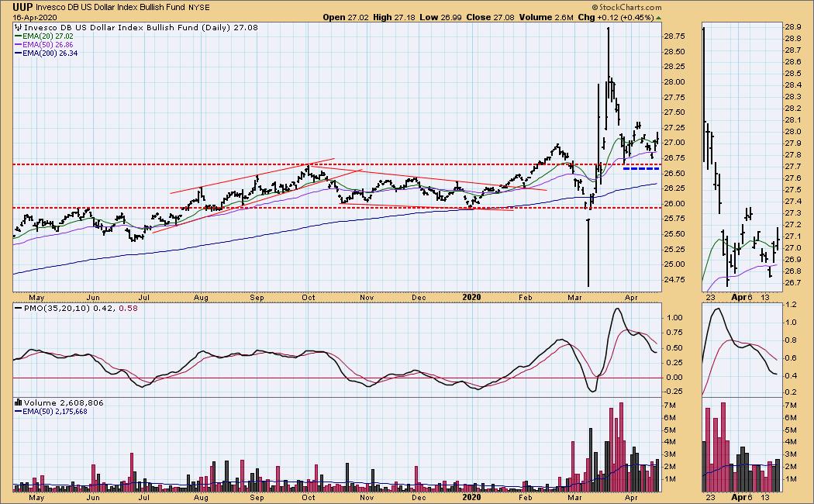Click the 1.00 PMO axis label
Image resolution: width=814 pixels, height=504 pixels.
click(x=674, y=318)
